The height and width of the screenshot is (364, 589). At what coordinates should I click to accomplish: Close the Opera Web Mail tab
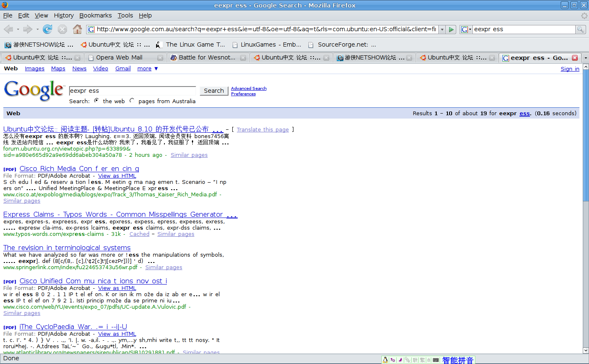tap(160, 58)
